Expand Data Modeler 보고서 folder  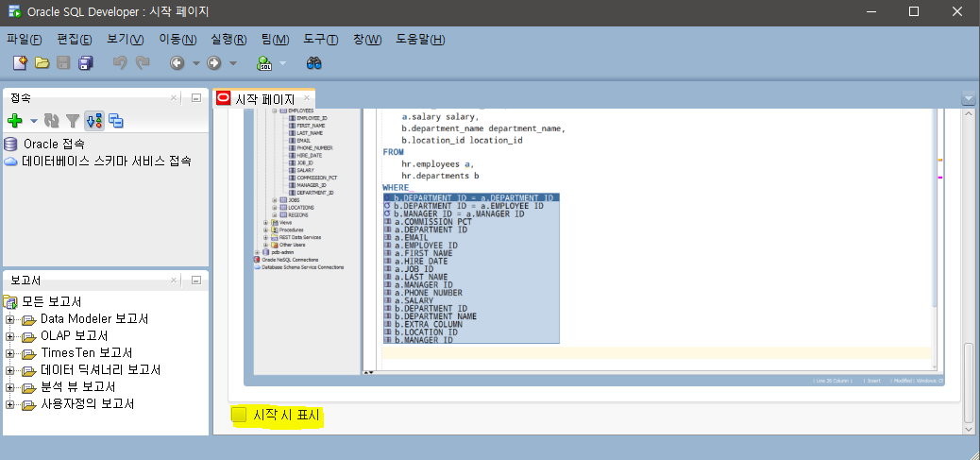point(10,320)
